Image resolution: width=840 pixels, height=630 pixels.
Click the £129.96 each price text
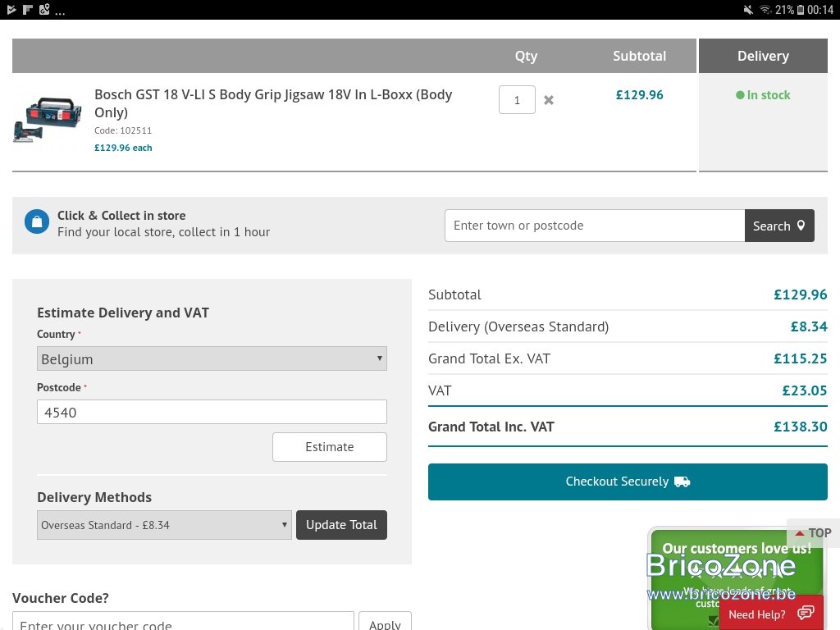[123, 148]
